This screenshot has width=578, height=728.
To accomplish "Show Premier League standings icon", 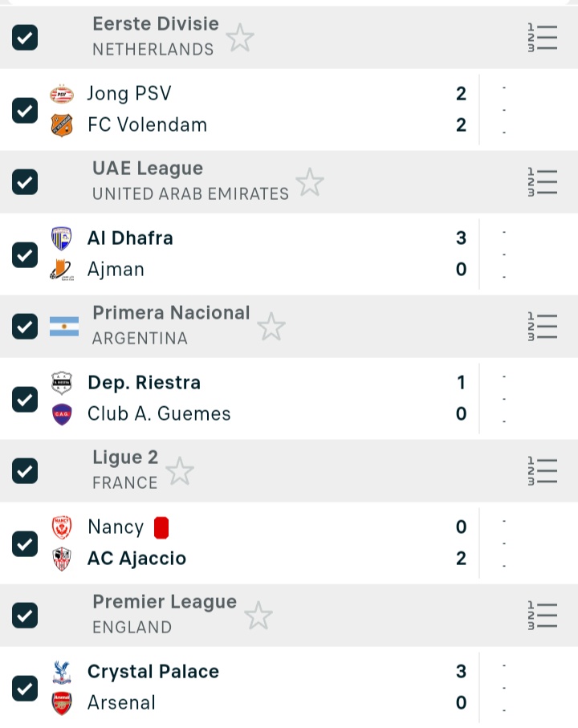I will tap(543, 616).
